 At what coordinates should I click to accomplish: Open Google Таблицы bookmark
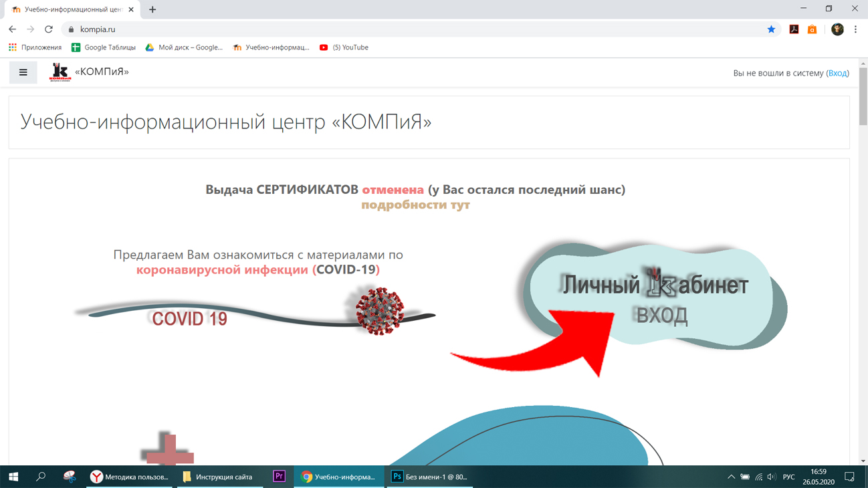coord(104,47)
